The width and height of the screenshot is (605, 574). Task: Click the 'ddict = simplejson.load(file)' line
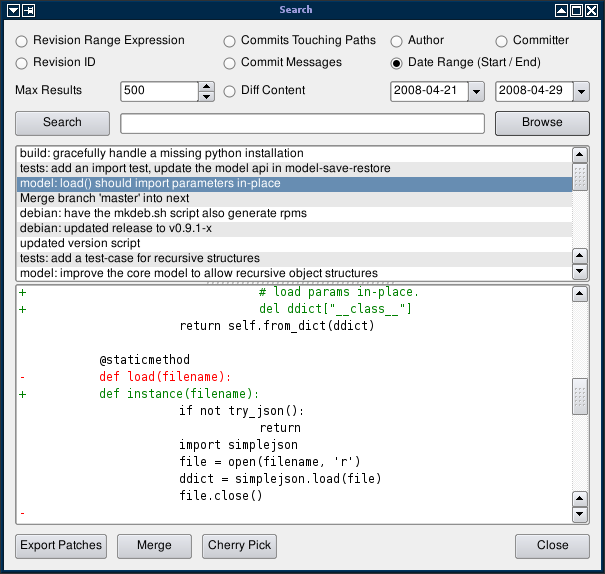click(x=280, y=479)
